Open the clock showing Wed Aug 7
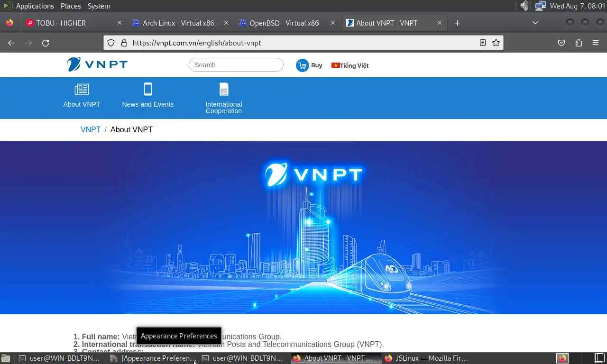Image resolution: width=607 pixels, height=364 pixels. tap(578, 6)
